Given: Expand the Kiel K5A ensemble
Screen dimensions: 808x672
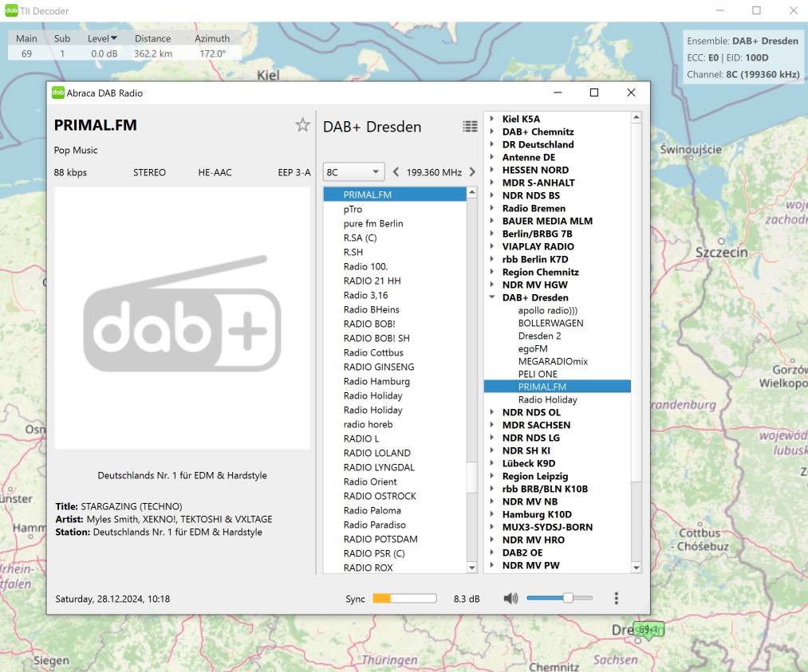Looking at the screenshot, I should click(492, 119).
